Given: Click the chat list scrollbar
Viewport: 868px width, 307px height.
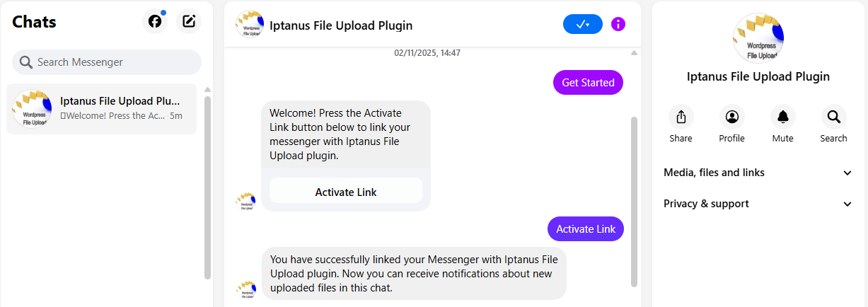Looking at the screenshot, I should point(207,187).
